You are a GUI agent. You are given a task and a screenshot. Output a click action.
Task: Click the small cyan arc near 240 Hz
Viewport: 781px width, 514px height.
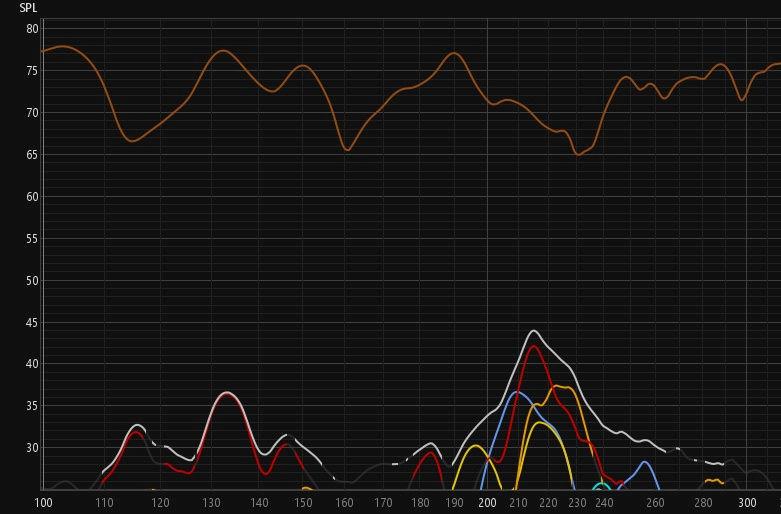click(x=601, y=485)
